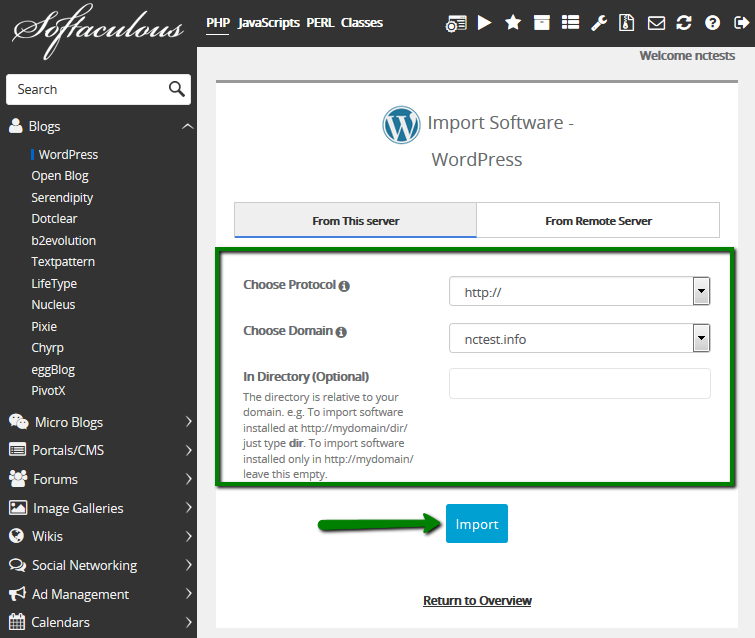
Task: Click the play icon in top toolbar
Action: (x=484, y=22)
